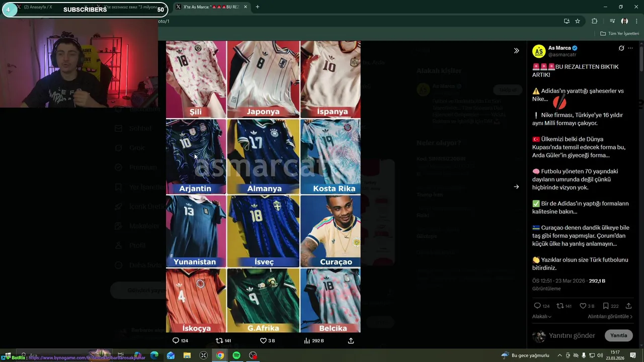Open a new browser tab
644x362 pixels.
click(257, 7)
